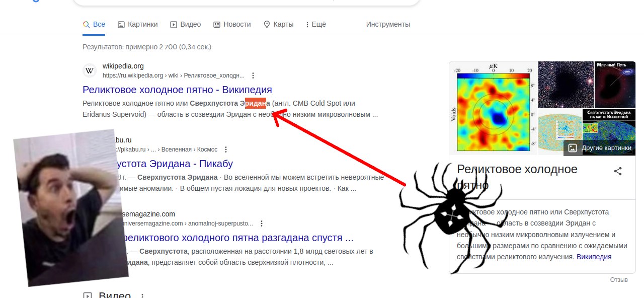Click the Реликтовое холодное пятно panel title
Screen dimensions: 644x298
(x=517, y=177)
